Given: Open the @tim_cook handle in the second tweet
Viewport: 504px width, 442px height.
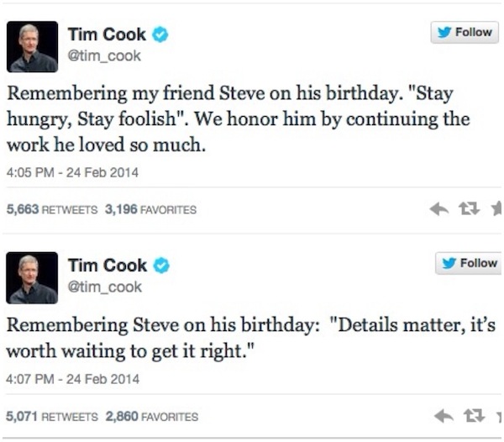Looking at the screenshot, I should tap(104, 287).
